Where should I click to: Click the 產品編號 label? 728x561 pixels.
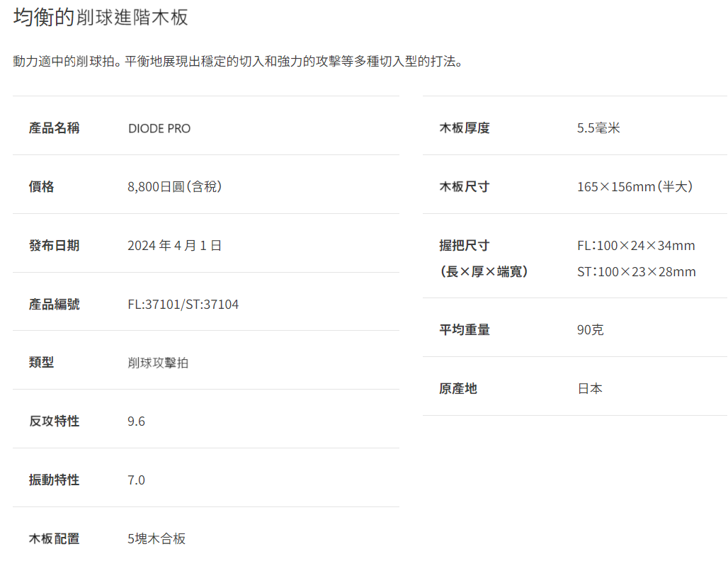tap(54, 304)
